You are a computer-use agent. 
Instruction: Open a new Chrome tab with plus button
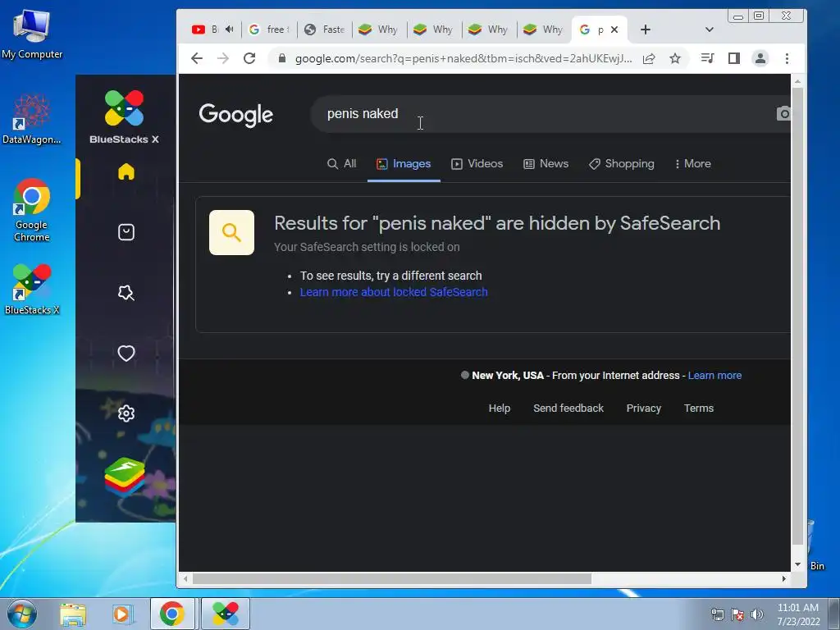(646, 30)
